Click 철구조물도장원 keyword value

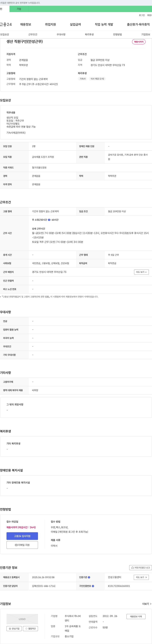[x=39, y=167]
